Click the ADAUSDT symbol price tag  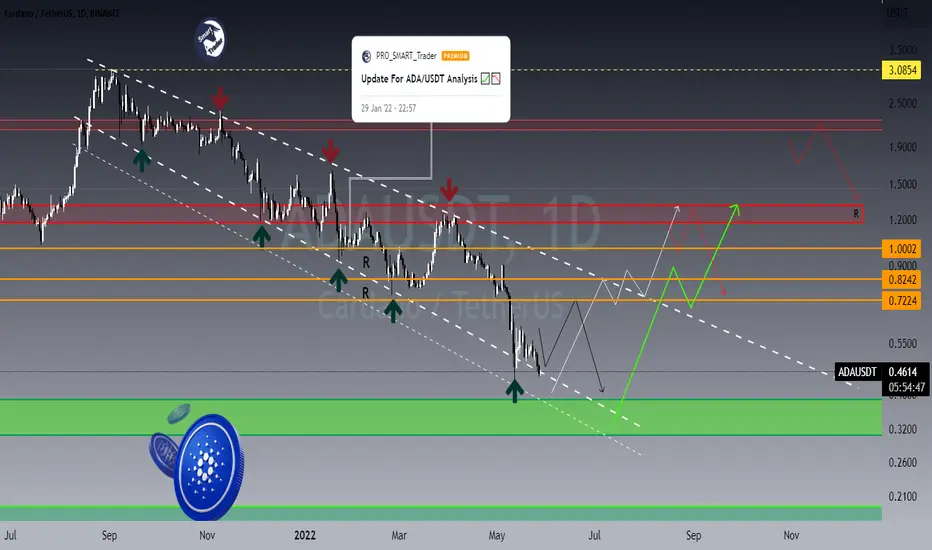coord(857,372)
